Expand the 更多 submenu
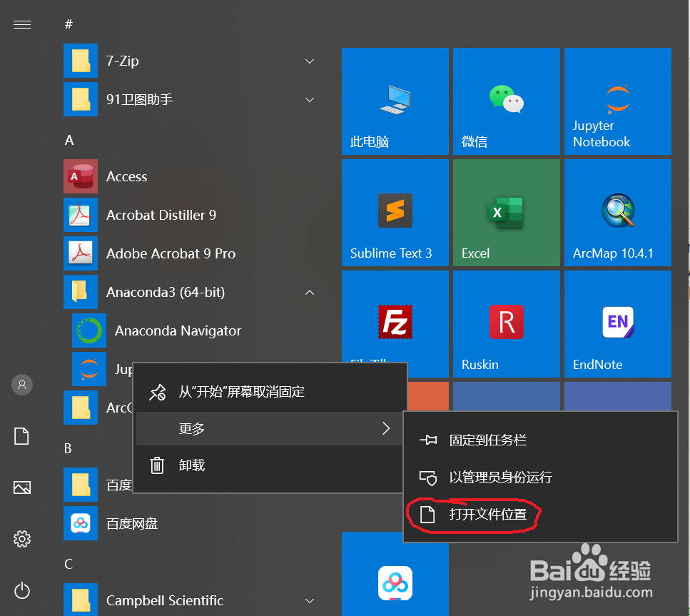 tap(270, 428)
